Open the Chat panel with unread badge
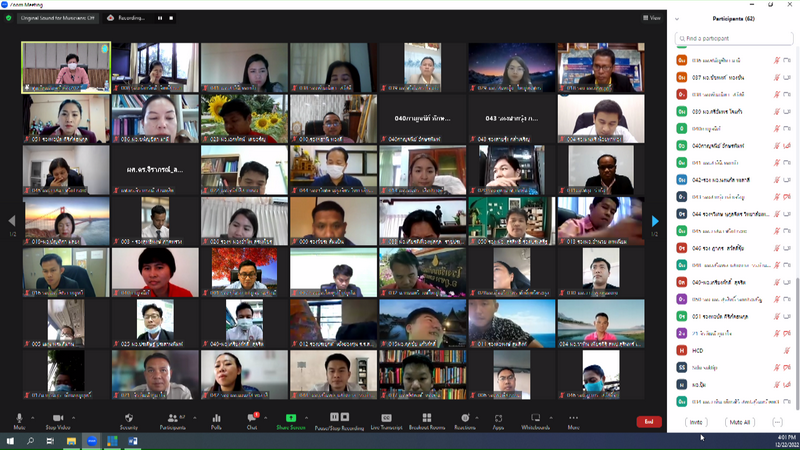This screenshot has height=450, width=800. pyautogui.click(x=252, y=421)
